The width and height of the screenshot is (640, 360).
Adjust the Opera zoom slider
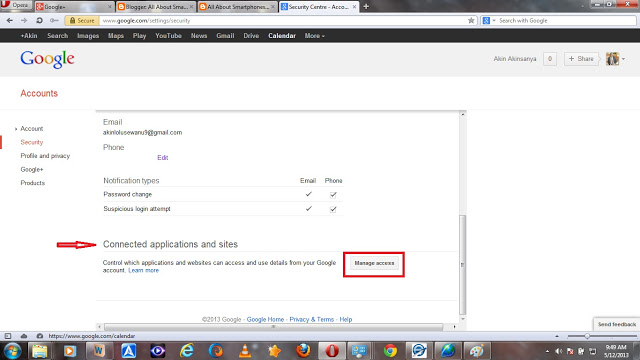point(587,336)
